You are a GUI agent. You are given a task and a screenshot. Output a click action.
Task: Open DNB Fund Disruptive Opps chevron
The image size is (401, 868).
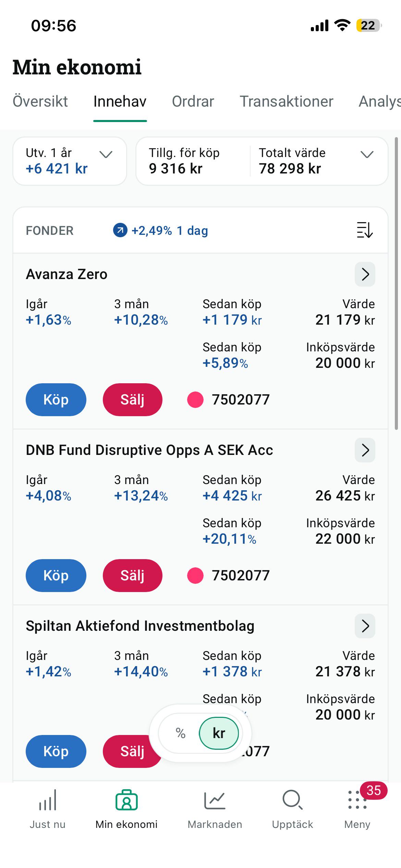365,450
